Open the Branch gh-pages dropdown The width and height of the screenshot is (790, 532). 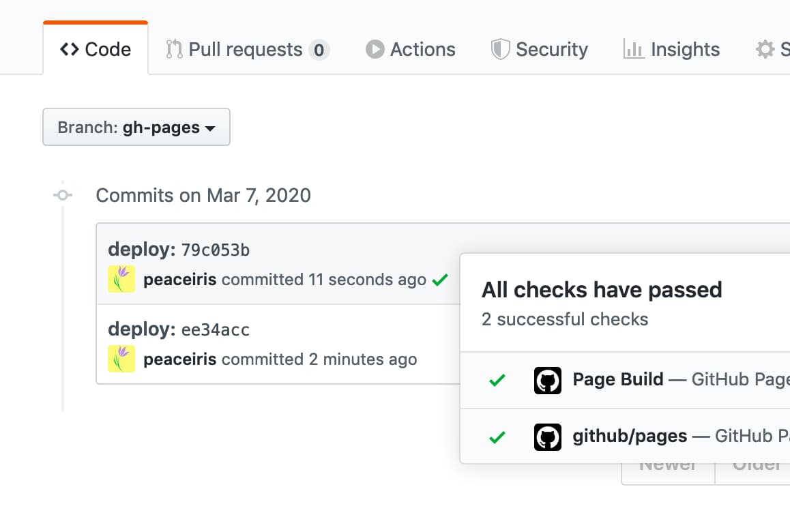coord(136,128)
